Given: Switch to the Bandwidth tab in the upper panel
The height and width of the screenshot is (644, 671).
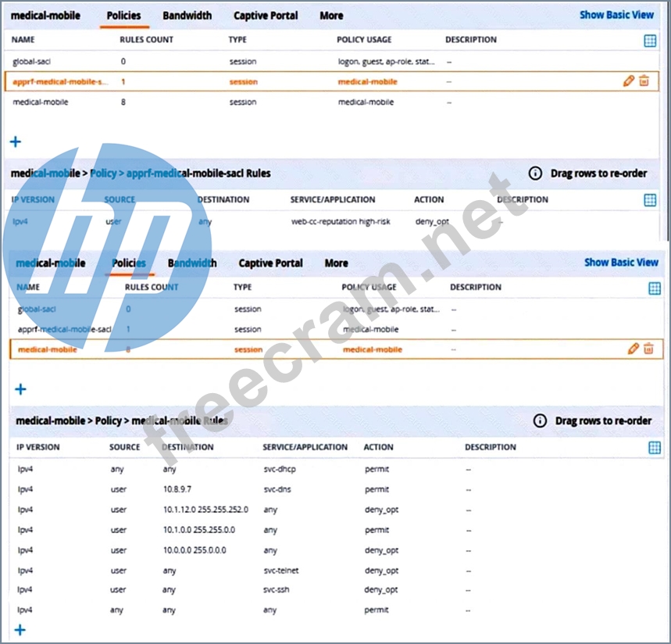Looking at the screenshot, I should click(x=187, y=16).
